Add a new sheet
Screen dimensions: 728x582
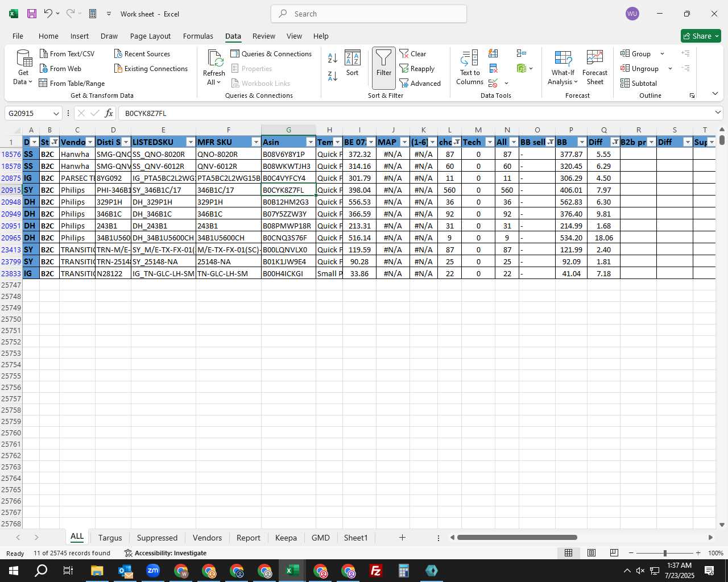tap(402, 537)
